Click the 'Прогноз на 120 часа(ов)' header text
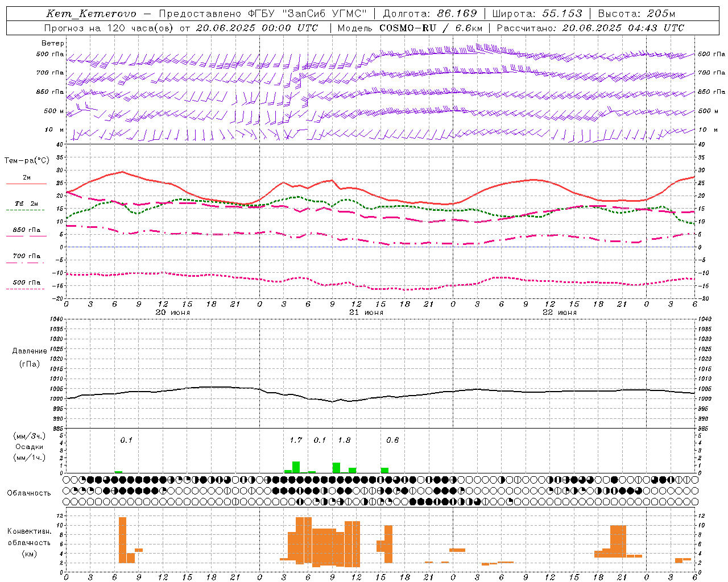 tap(110, 28)
